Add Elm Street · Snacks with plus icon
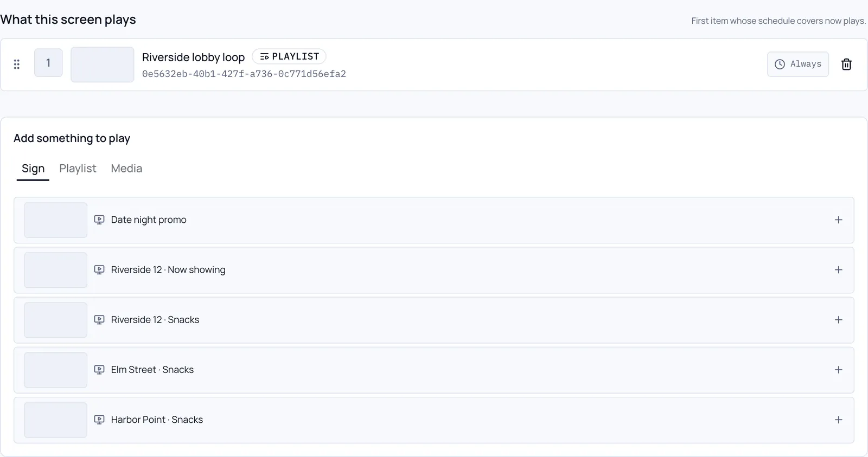 (x=839, y=370)
